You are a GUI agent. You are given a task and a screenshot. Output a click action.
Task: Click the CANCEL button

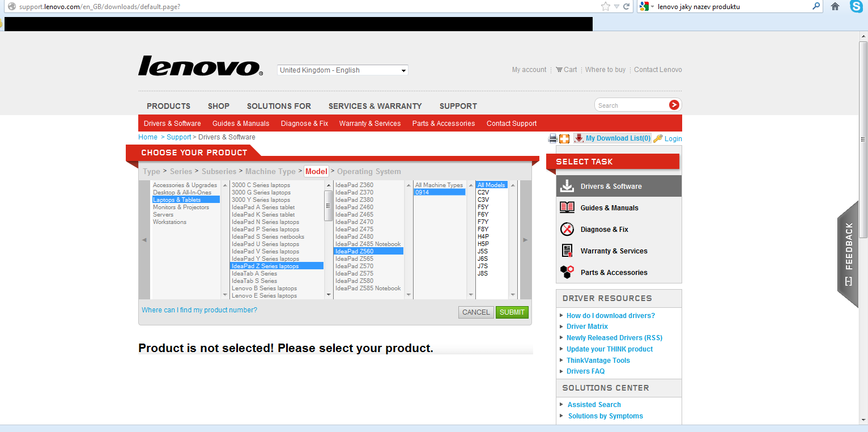pos(476,312)
